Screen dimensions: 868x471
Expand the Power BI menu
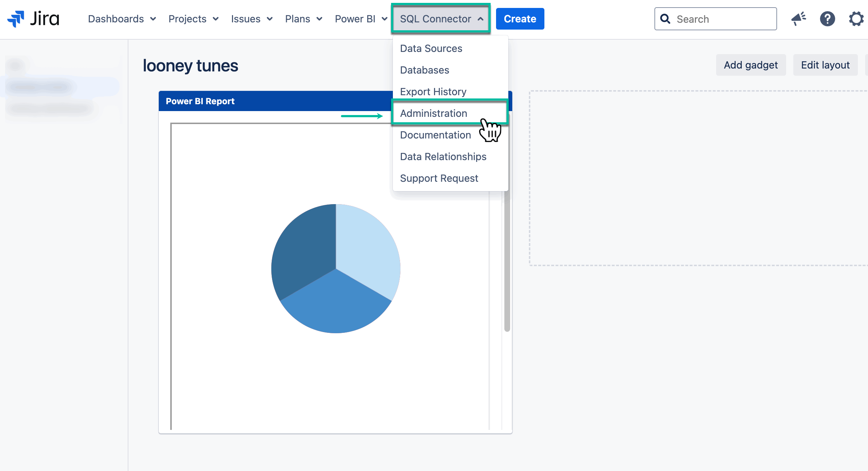(361, 19)
